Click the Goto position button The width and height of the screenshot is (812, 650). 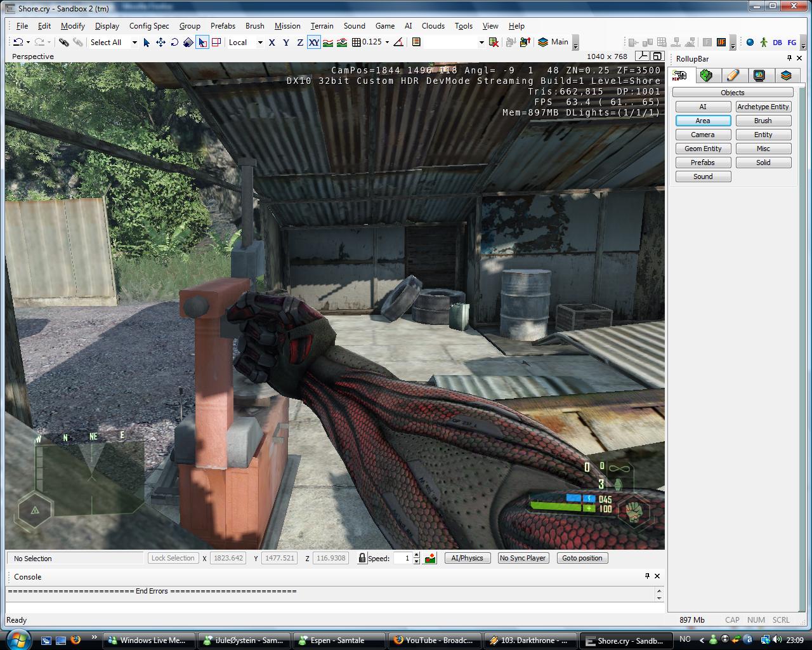(x=582, y=558)
